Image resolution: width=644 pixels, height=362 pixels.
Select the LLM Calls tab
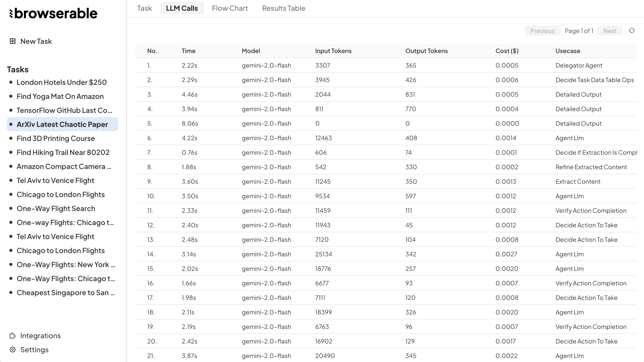(x=182, y=8)
